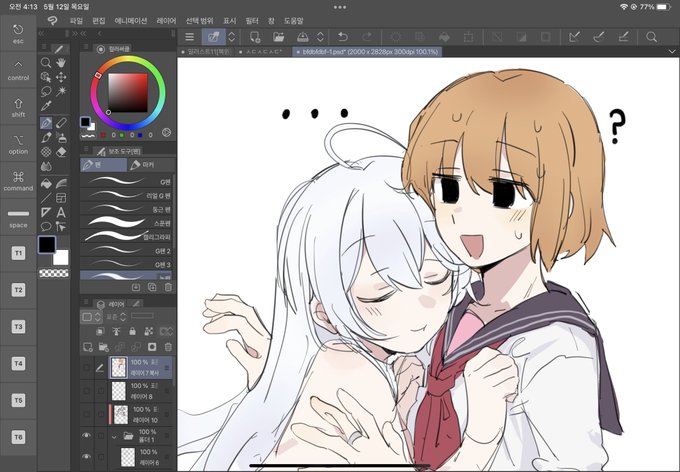Select the Text tool
Screen dimensions: 680x472
tap(61, 212)
